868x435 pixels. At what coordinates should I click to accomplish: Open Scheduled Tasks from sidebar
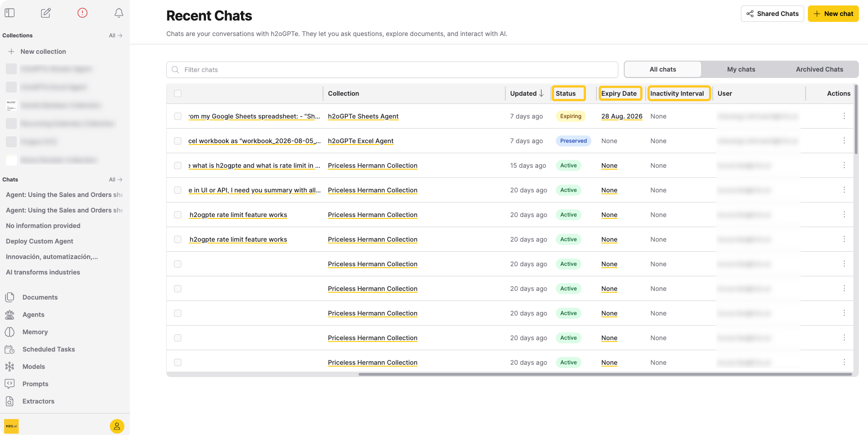pos(49,349)
